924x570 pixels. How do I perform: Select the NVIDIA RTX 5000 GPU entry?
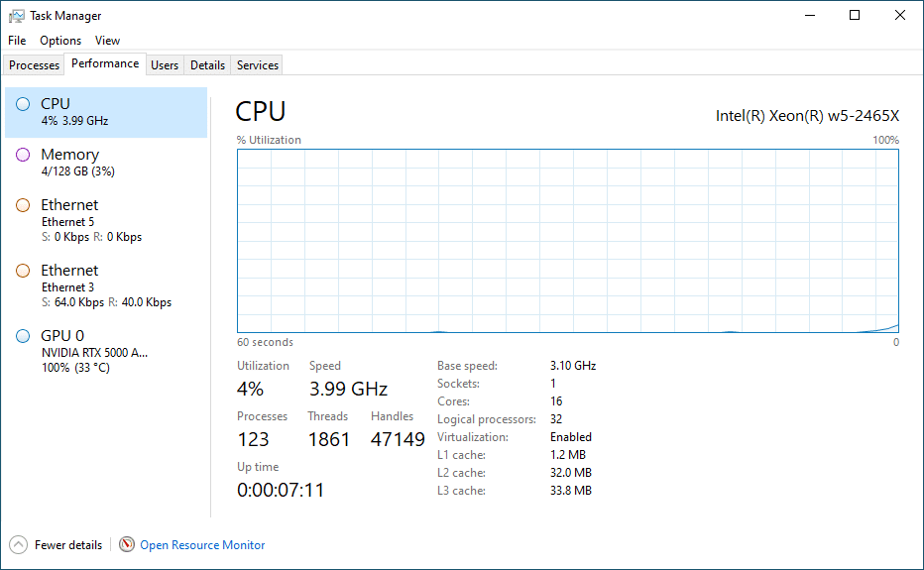pyautogui.click(x=106, y=351)
